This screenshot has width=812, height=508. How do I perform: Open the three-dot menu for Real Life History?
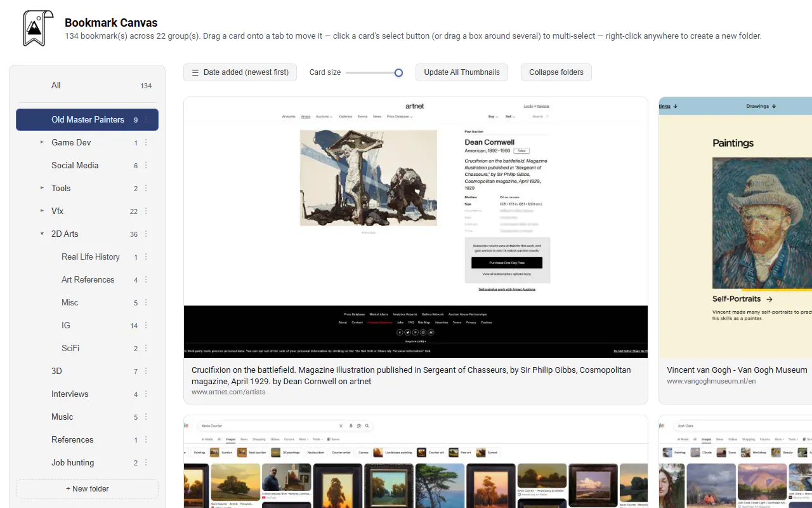pyautogui.click(x=146, y=257)
